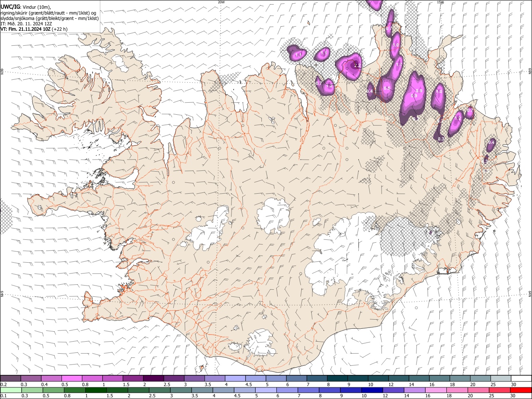Image resolution: width=532 pixels, height=399 pixels.
Task: Click the 0.4 label on the snow scale
Action: (x=44, y=384)
